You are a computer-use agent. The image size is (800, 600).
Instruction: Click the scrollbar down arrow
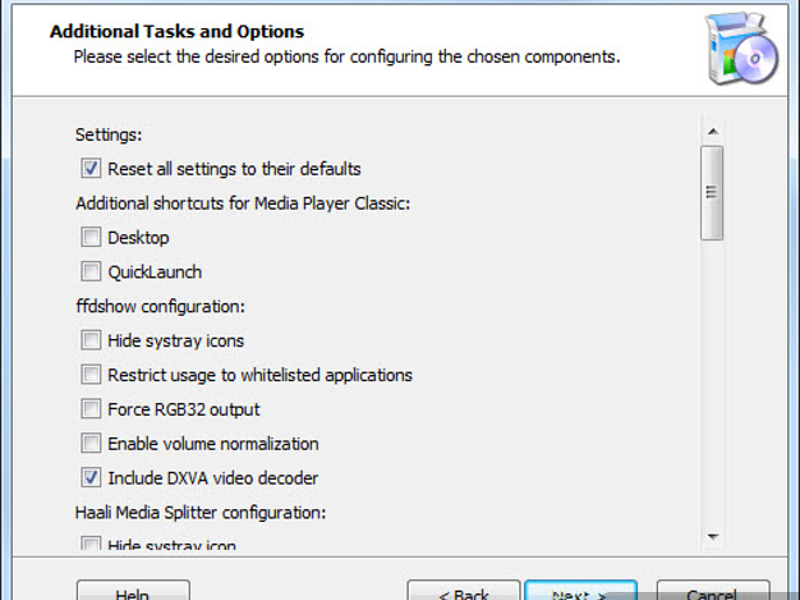pos(713,537)
